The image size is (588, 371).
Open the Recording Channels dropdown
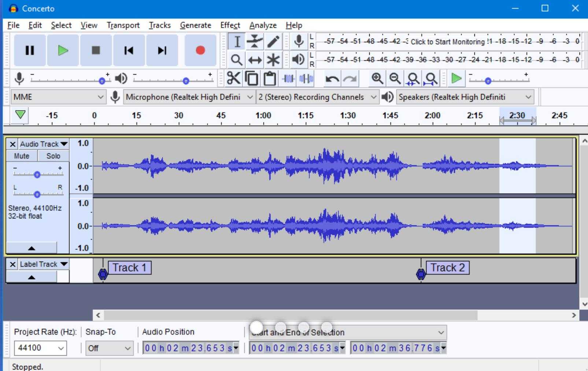point(317,97)
